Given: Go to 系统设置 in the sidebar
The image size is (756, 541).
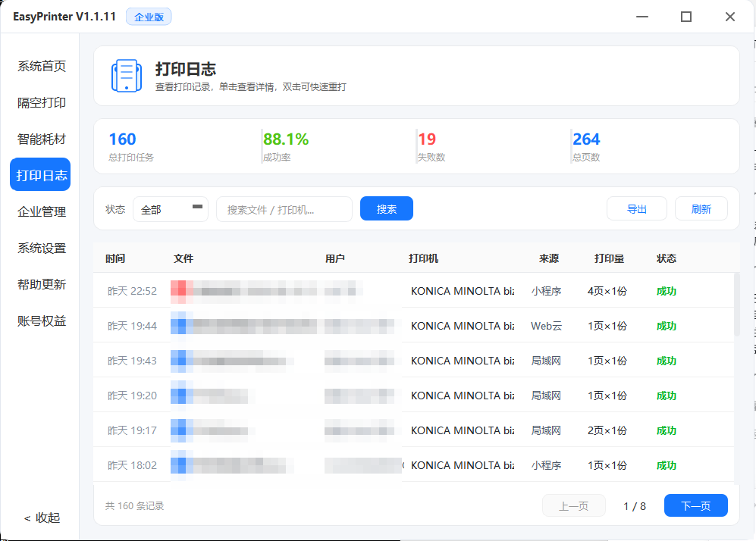Looking at the screenshot, I should pos(42,248).
